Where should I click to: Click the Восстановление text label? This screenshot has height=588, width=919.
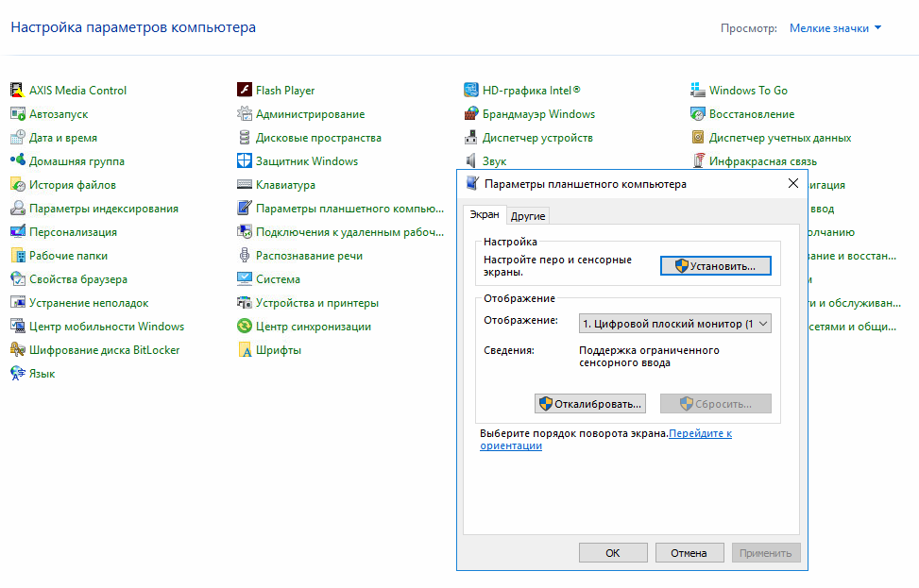(x=752, y=114)
